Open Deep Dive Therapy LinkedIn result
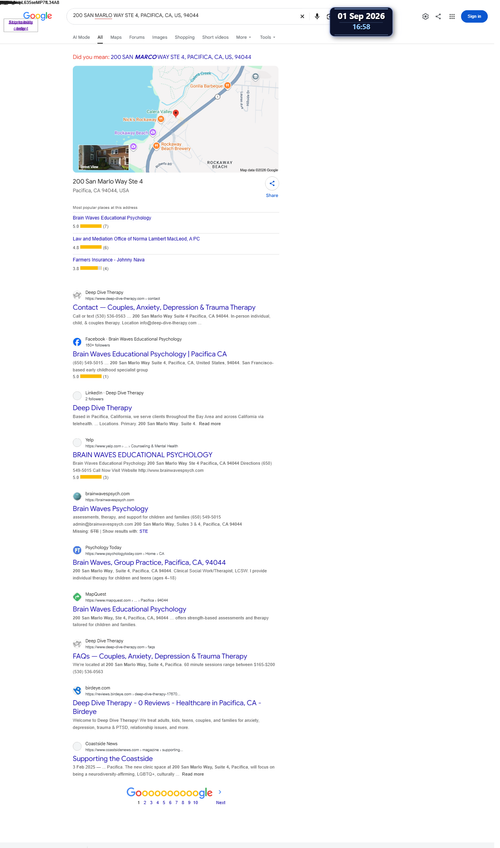The image size is (500, 848). [102, 408]
